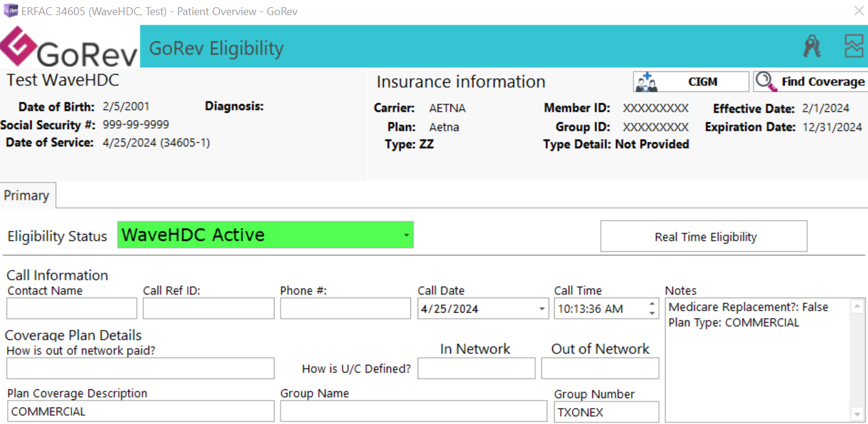This screenshot has width=868, height=424.
Task: Click the Plan value Aetna
Action: [444, 127]
